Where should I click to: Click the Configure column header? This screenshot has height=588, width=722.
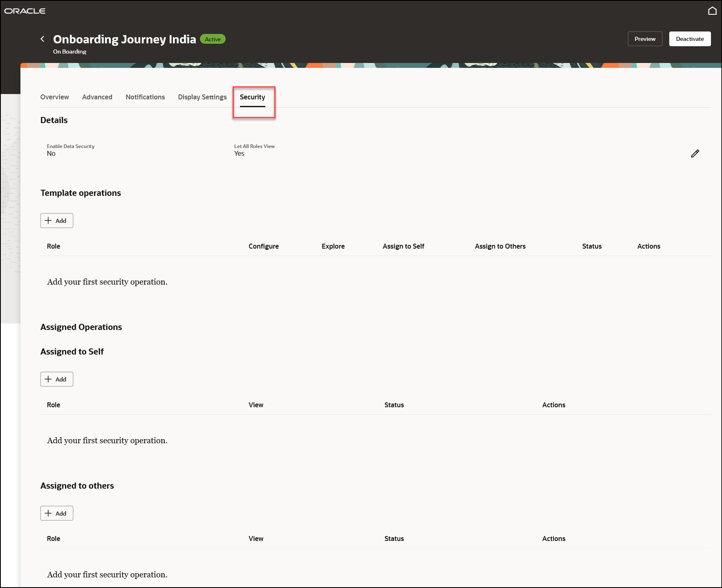coord(264,246)
